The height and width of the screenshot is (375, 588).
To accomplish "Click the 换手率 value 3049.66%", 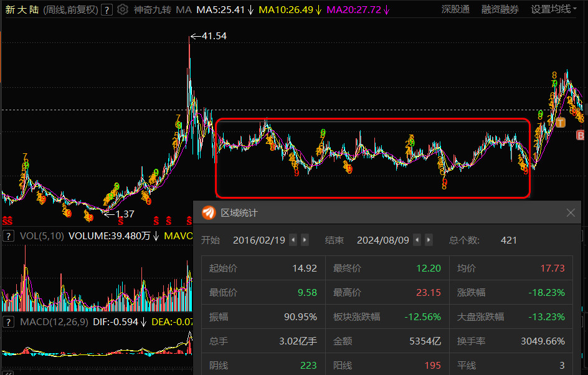I will point(543,341).
